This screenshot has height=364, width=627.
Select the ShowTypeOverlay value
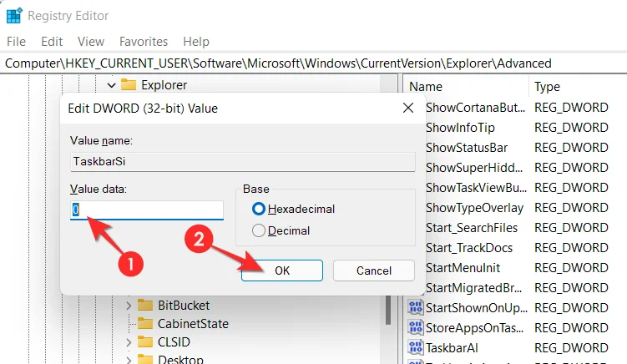[475, 208]
